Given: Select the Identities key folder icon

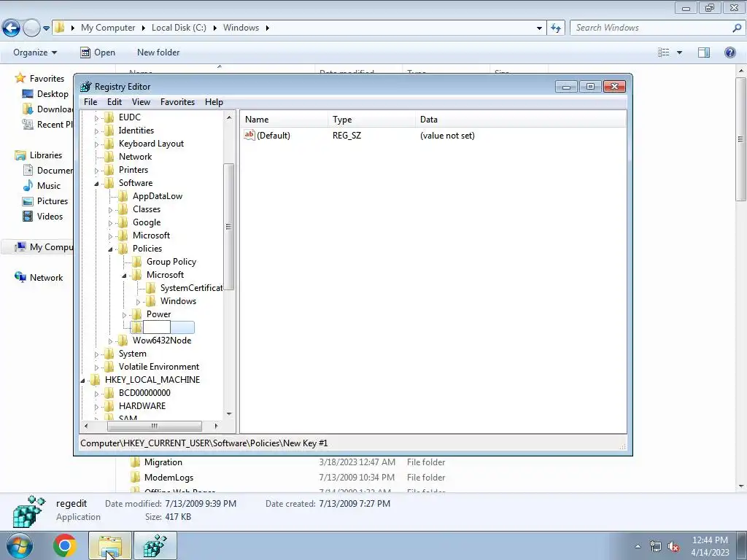Looking at the screenshot, I should pos(109,131).
